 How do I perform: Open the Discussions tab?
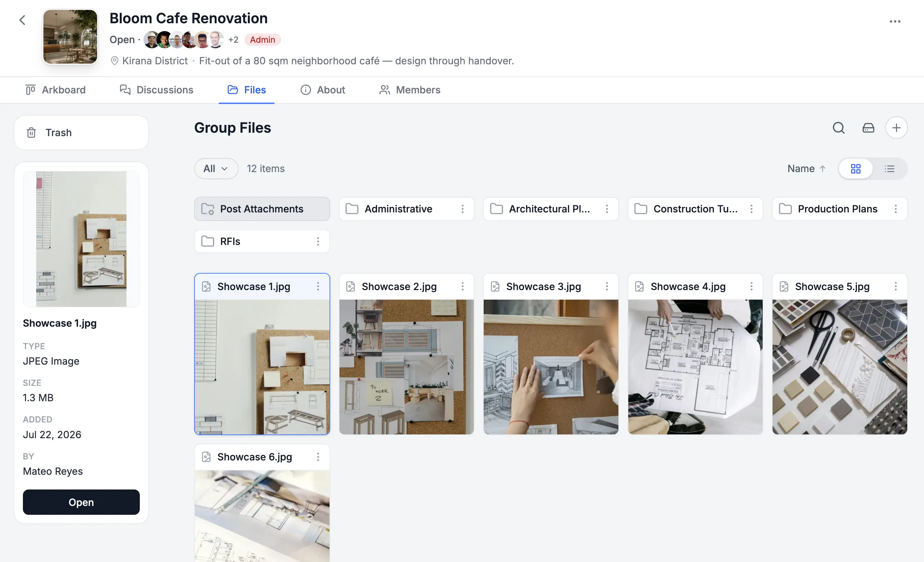point(156,90)
